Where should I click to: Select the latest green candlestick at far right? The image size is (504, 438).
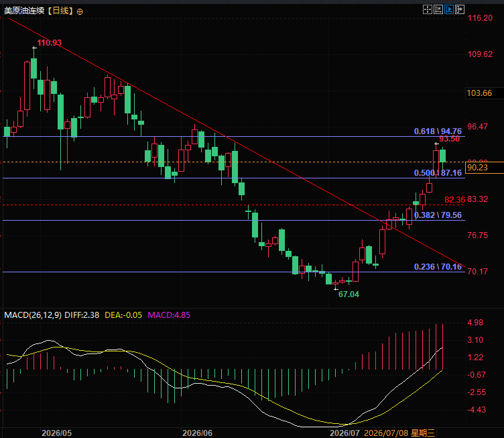[x=442, y=156]
